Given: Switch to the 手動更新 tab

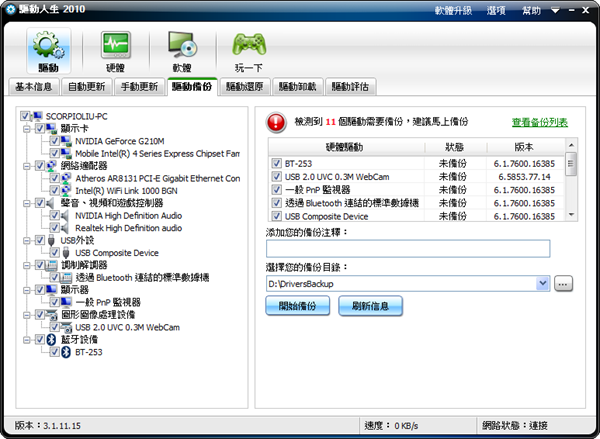Looking at the screenshot, I should pos(139,87).
